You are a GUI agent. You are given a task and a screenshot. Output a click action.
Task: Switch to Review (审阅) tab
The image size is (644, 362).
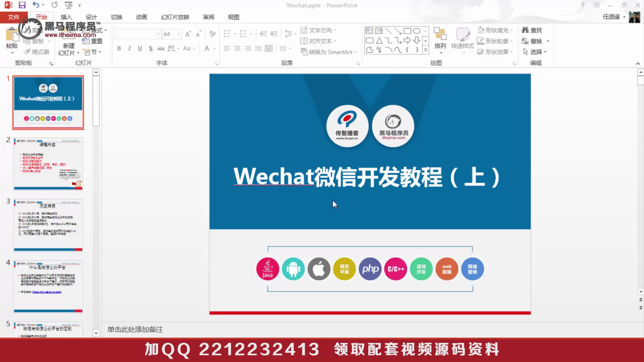209,17
